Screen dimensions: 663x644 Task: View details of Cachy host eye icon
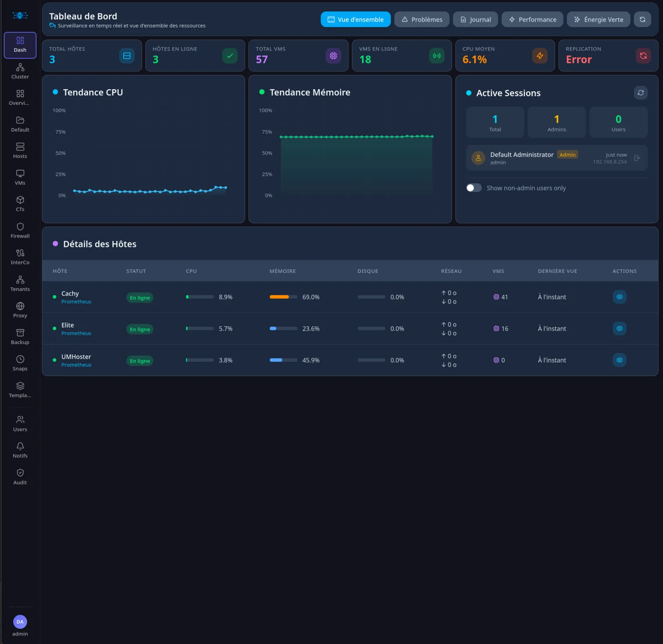click(x=619, y=297)
